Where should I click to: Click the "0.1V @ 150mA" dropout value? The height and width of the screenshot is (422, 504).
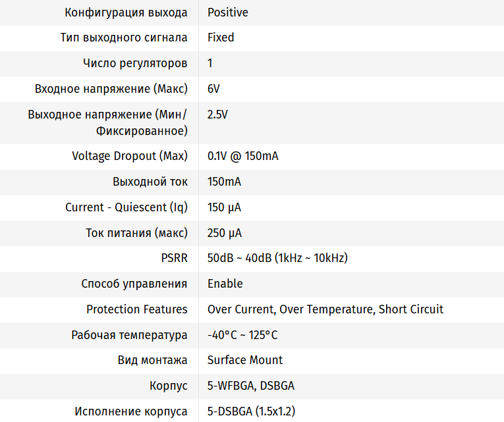tap(242, 156)
